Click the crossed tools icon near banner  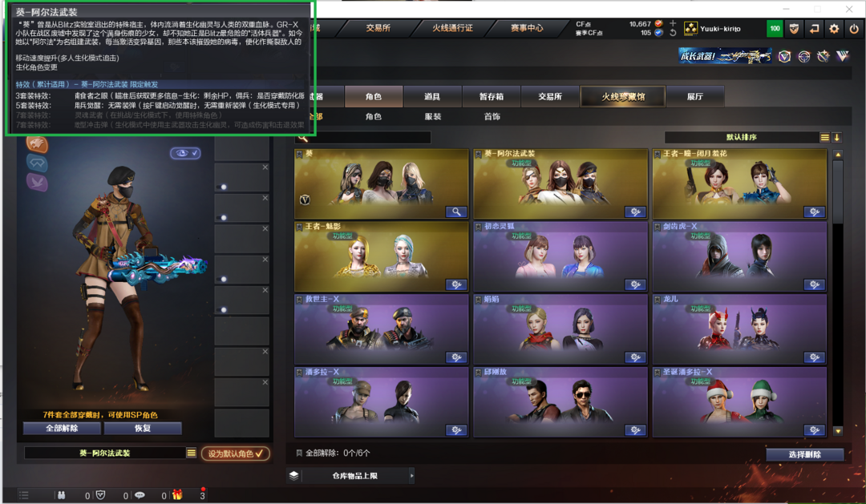[x=823, y=56]
